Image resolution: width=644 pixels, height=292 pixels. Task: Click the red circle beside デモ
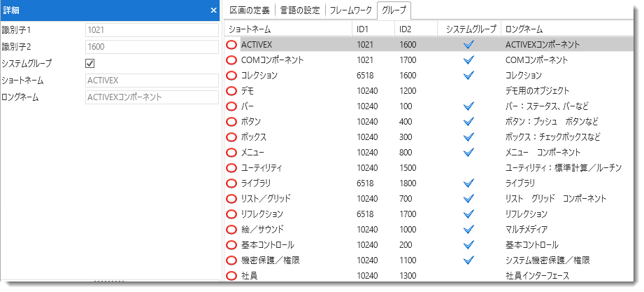[231, 90]
